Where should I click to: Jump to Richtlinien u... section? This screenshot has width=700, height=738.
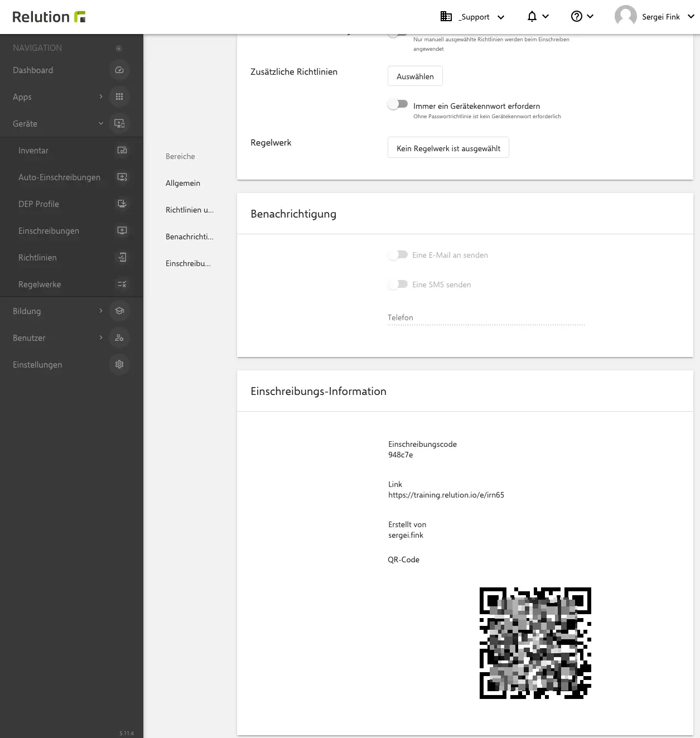(190, 210)
